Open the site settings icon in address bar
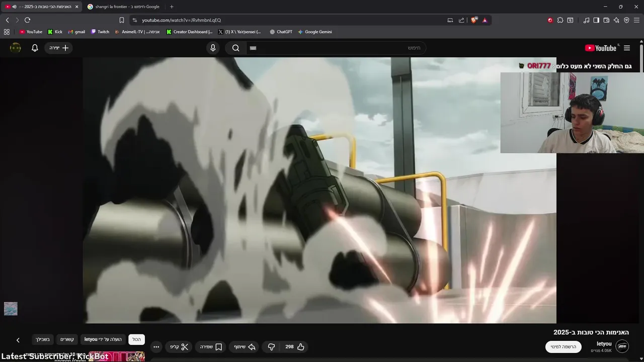The width and height of the screenshot is (644, 362). pos(134,20)
